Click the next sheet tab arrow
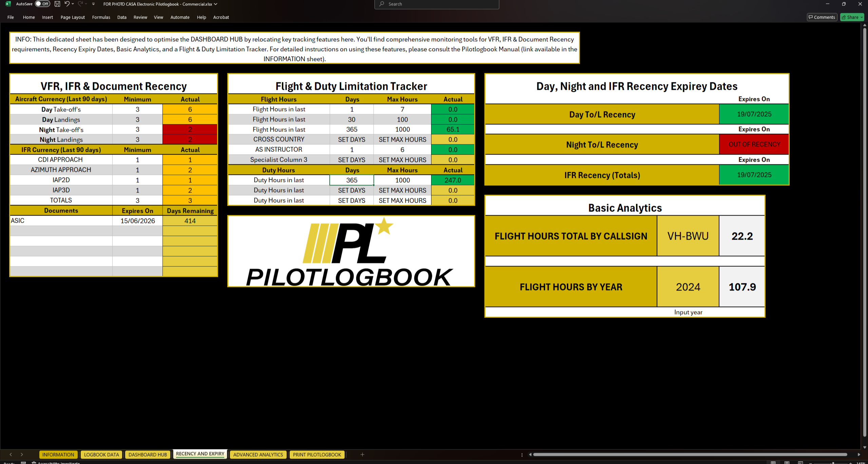868x464 pixels. [x=22, y=455]
